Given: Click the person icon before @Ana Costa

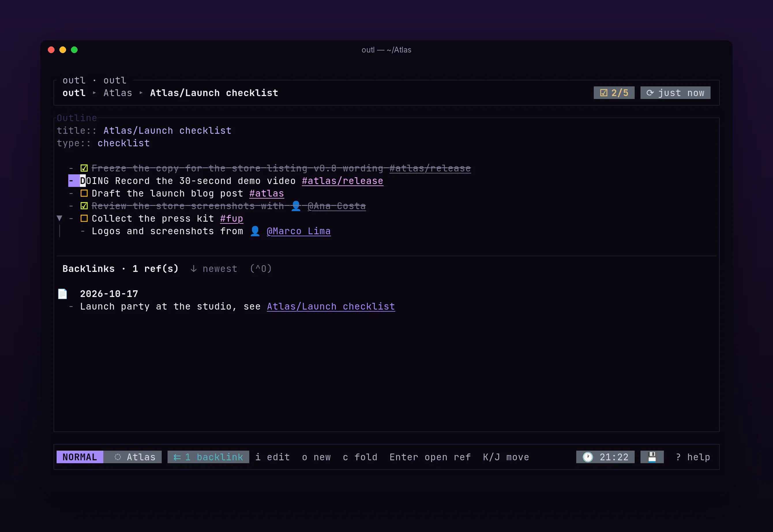Looking at the screenshot, I should point(296,206).
